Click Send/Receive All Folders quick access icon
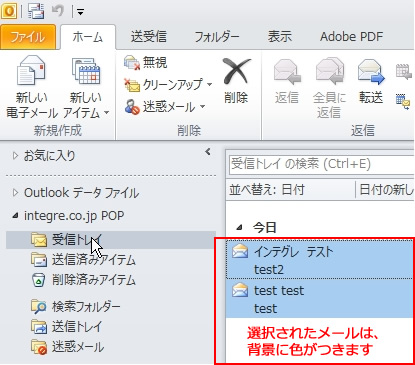415x365 pixels. (36, 11)
